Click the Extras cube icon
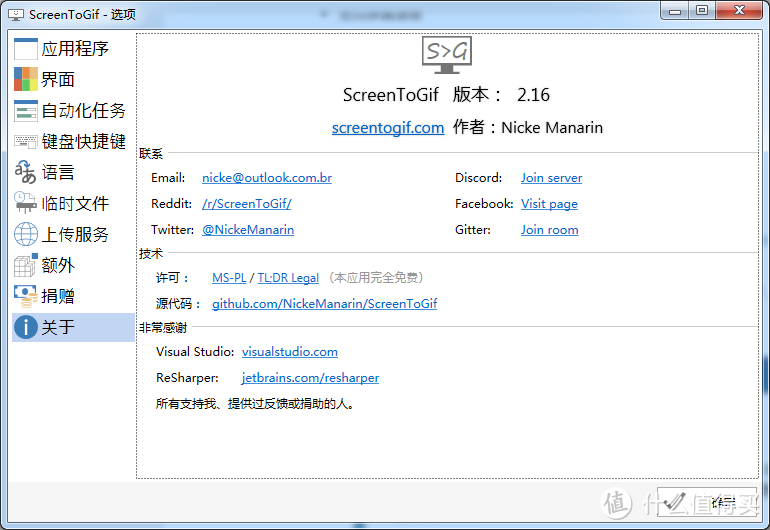This screenshot has width=770, height=530. point(26,265)
